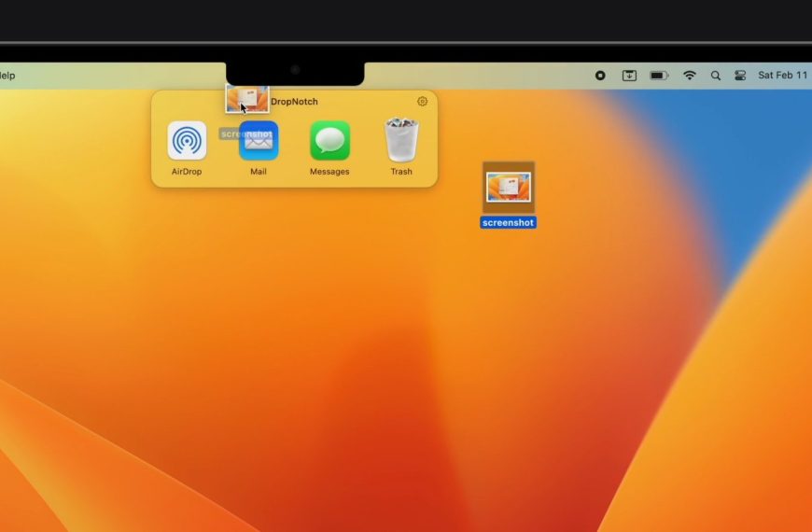Check the battery status icon

point(659,76)
